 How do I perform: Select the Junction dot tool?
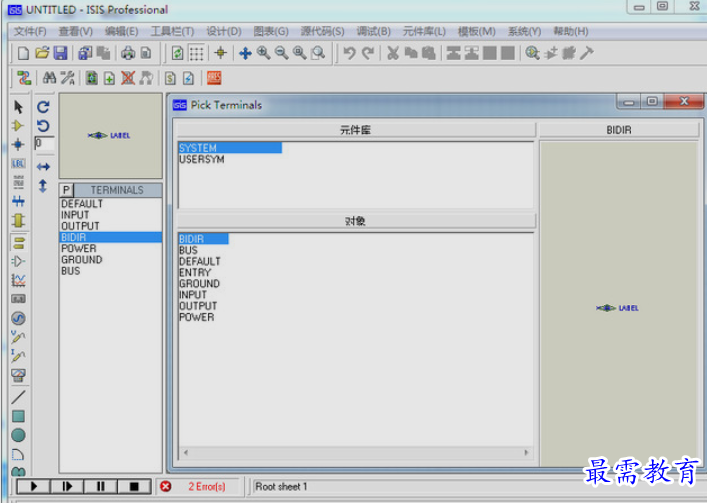point(18,145)
